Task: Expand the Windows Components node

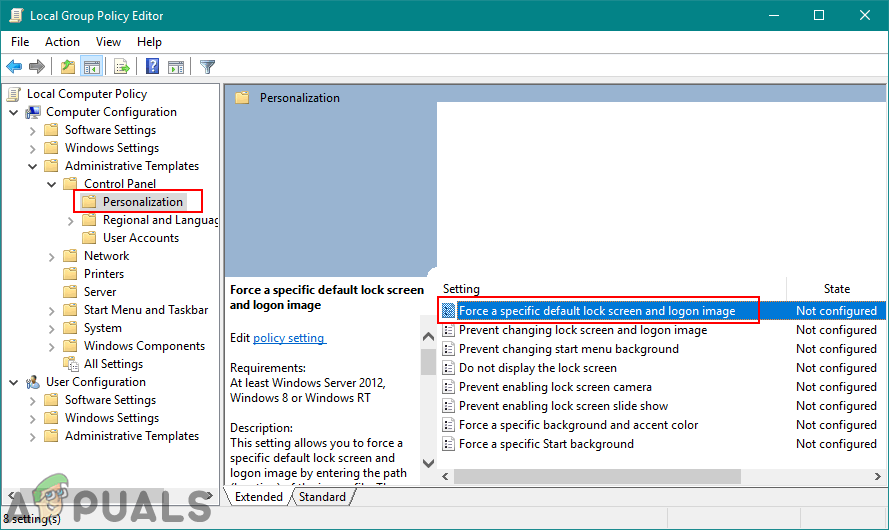Action: pos(52,346)
